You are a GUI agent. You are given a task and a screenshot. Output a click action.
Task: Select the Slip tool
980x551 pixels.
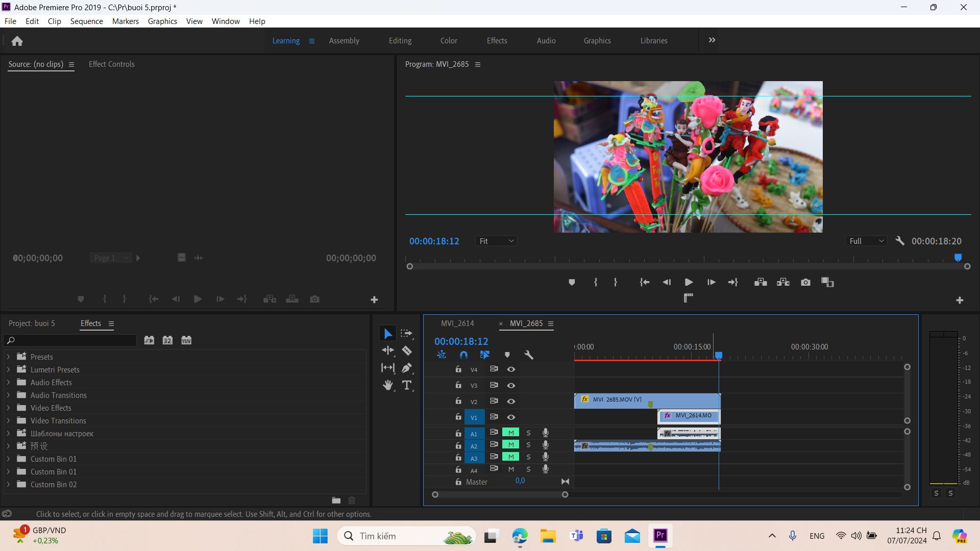tap(388, 368)
